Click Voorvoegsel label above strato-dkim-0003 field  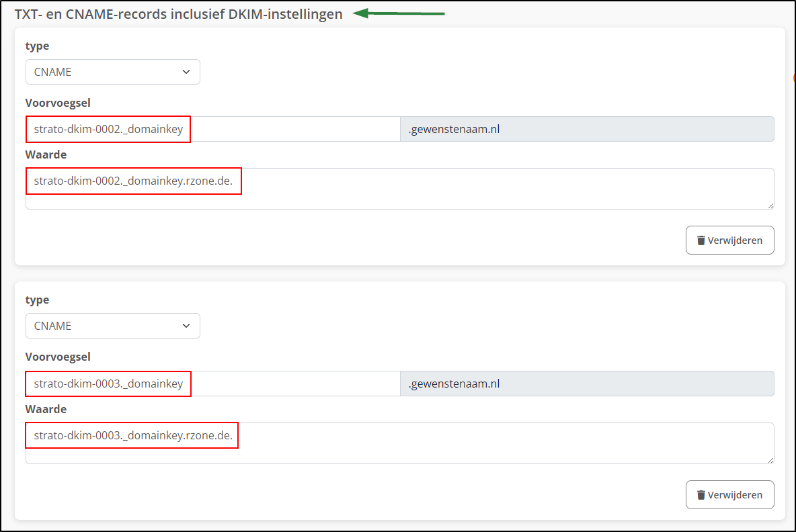[x=58, y=357]
